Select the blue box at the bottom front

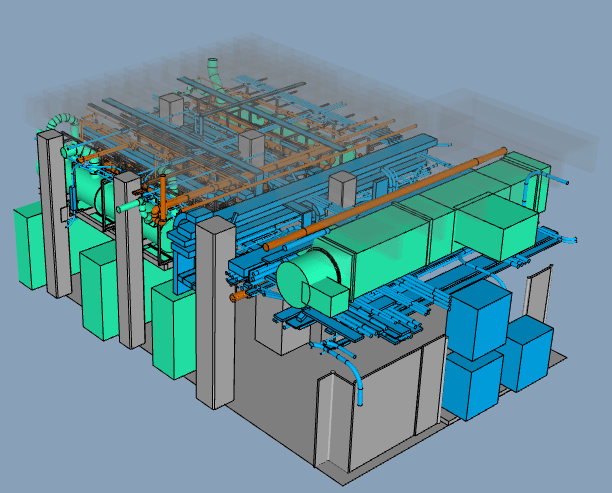470,386
